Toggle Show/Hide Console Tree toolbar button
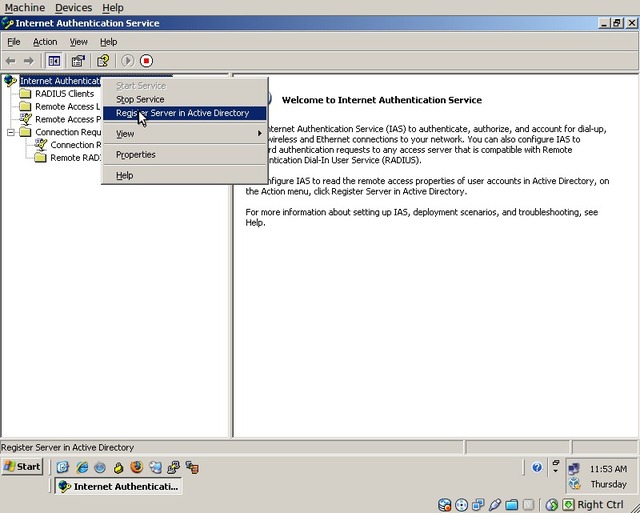This screenshot has height=513, width=640. 54,61
